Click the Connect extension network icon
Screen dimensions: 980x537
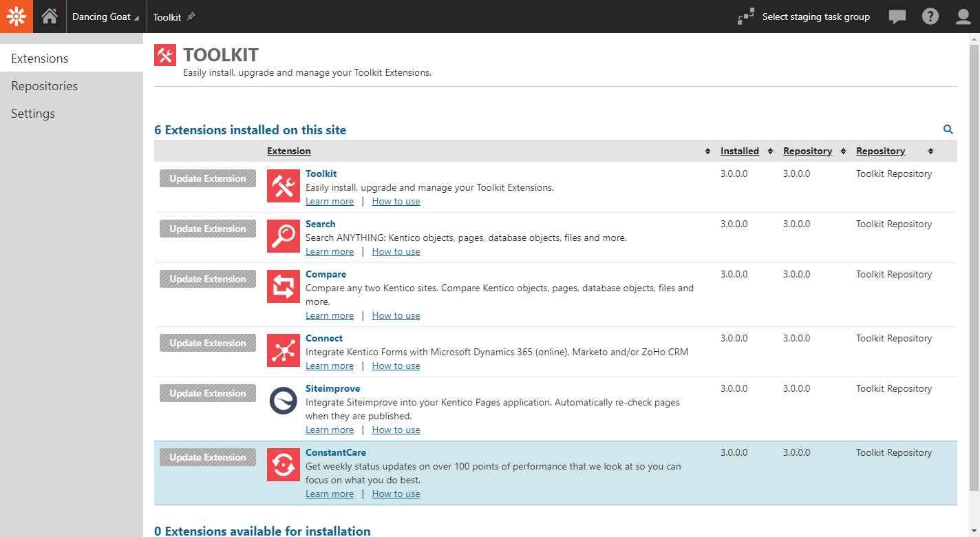click(284, 351)
